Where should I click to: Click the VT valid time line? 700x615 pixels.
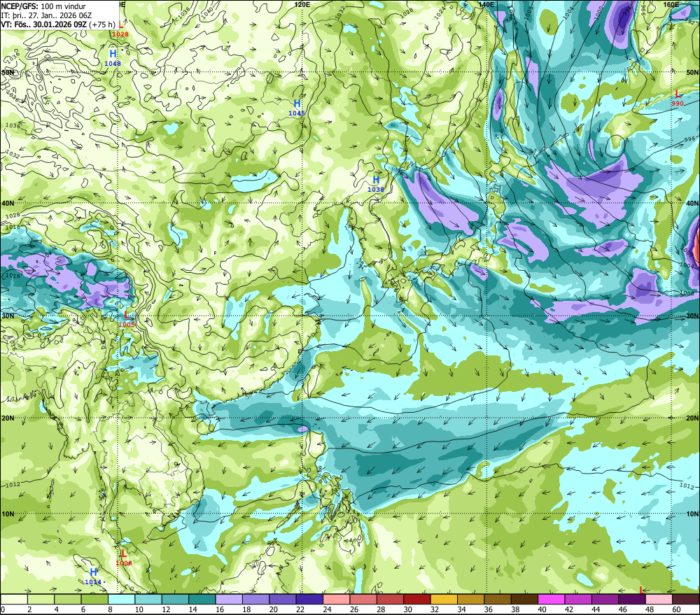pyautogui.click(x=58, y=24)
